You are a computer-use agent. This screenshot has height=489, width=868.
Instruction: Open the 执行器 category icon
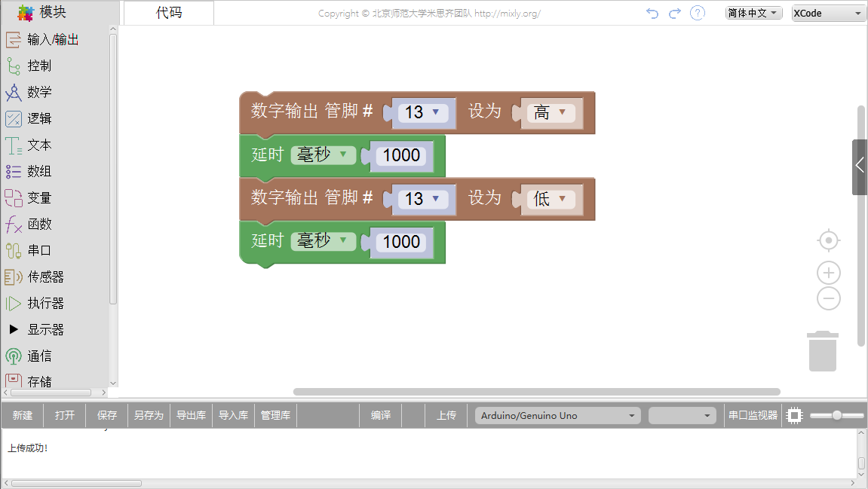coord(14,303)
